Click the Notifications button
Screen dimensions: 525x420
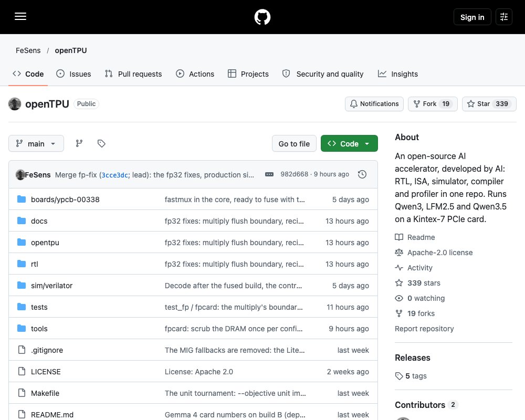[x=374, y=104]
